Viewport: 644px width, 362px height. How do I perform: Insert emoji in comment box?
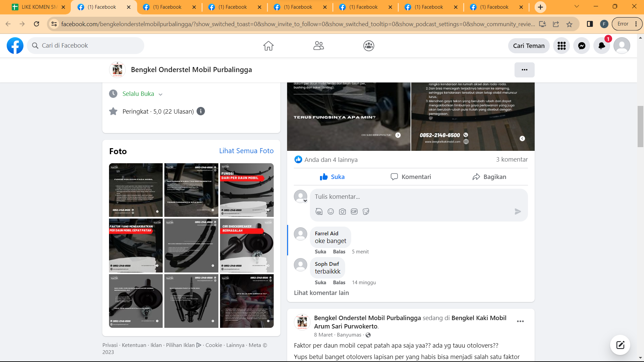pyautogui.click(x=331, y=212)
